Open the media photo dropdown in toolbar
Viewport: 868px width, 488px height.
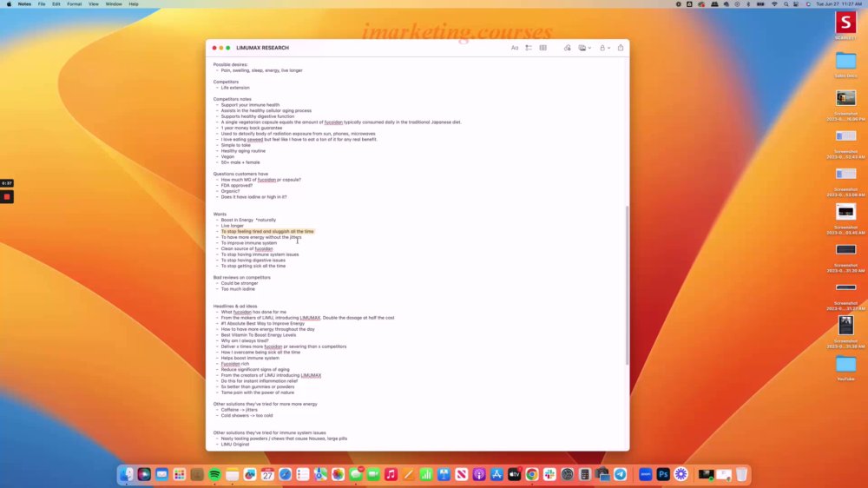(584, 48)
